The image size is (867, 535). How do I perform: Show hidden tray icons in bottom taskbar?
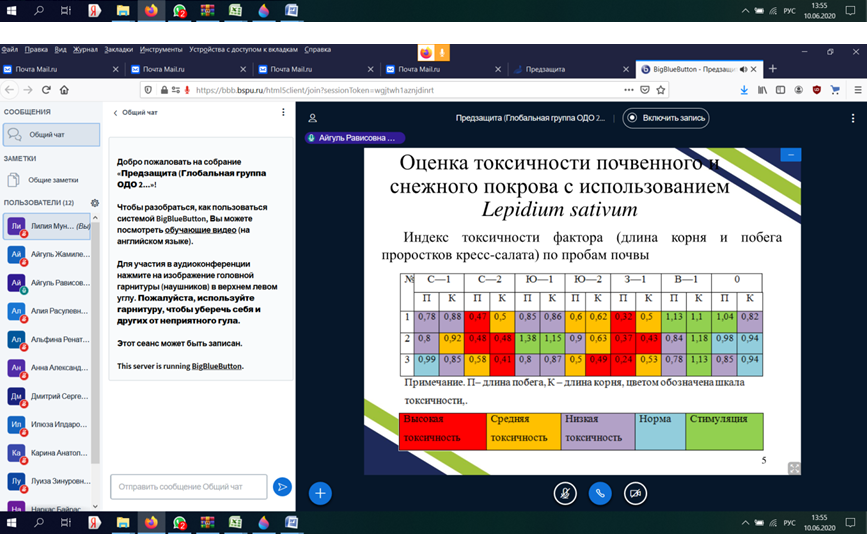[745, 522]
